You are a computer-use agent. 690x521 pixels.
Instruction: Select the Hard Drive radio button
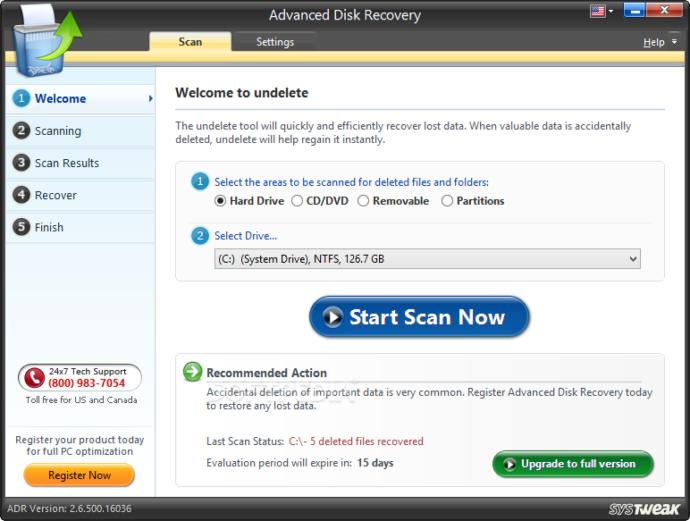tap(220, 201)
